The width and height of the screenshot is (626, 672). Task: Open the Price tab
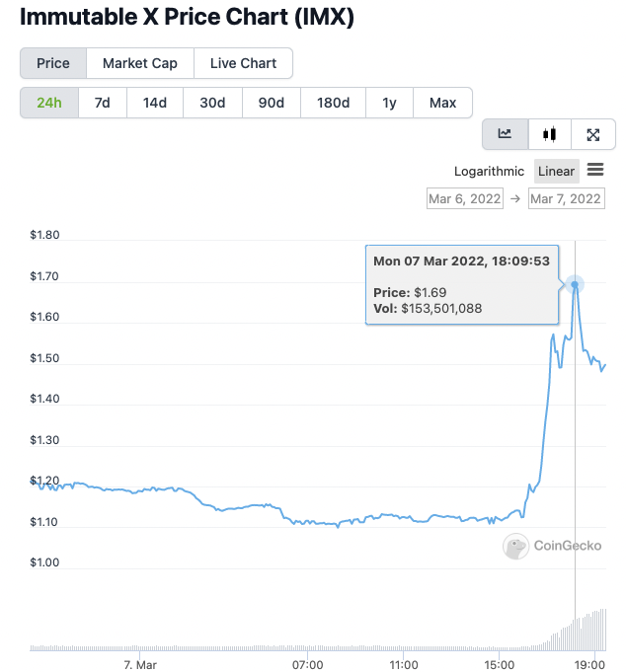click(x=53, y=63)
